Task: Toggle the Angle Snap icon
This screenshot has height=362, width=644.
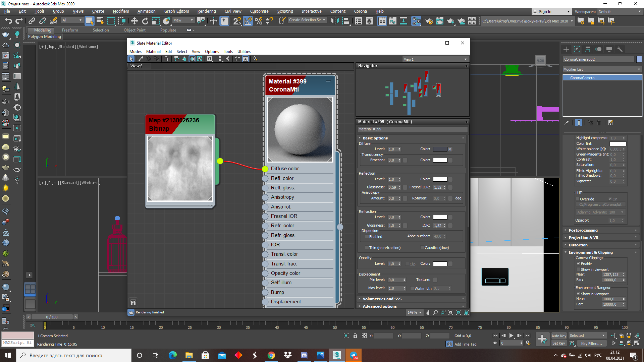Action: (248, 21)
